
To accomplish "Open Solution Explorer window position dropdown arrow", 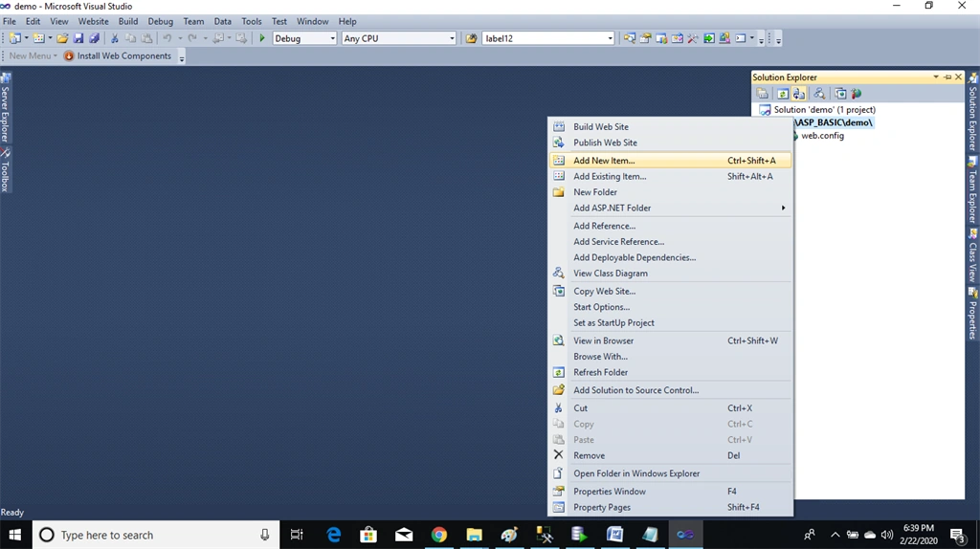I will 936,77.
